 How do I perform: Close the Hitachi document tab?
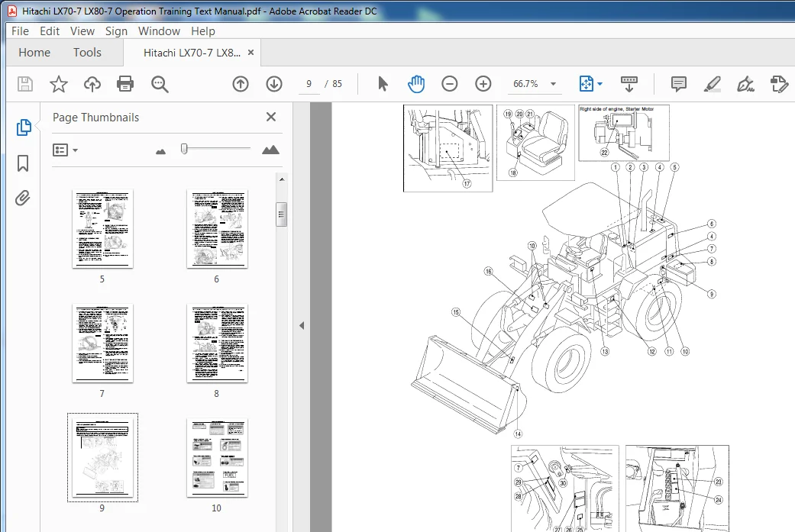click(250, 52)
